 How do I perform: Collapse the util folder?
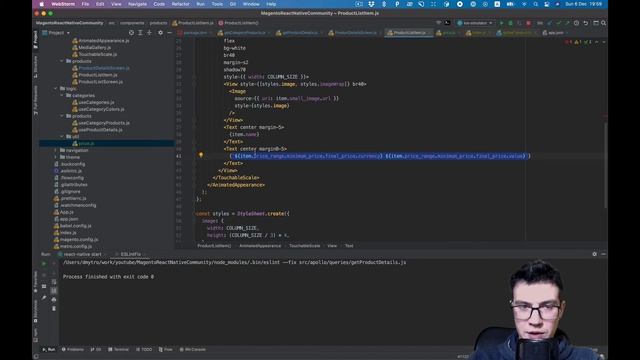pos(62,137)
